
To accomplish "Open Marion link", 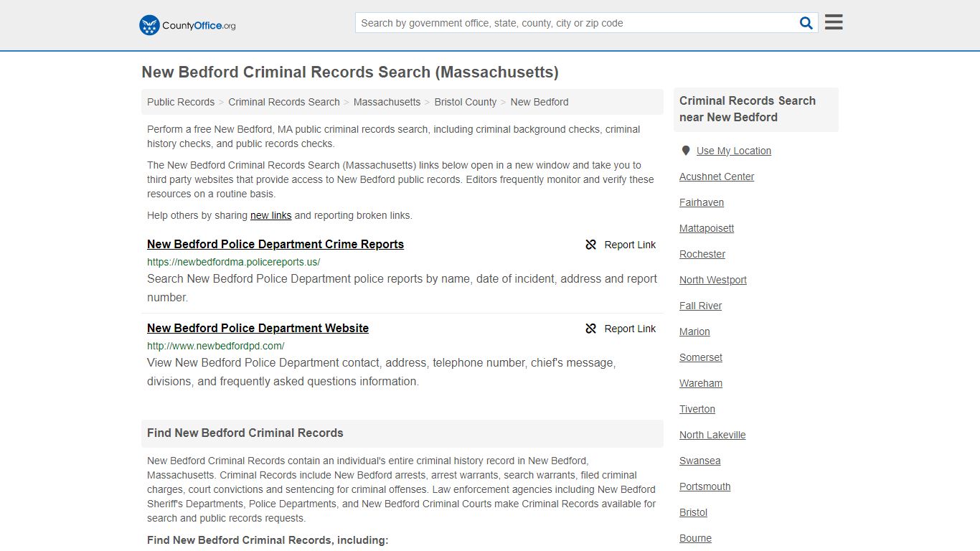I will [x=694, y=331].
